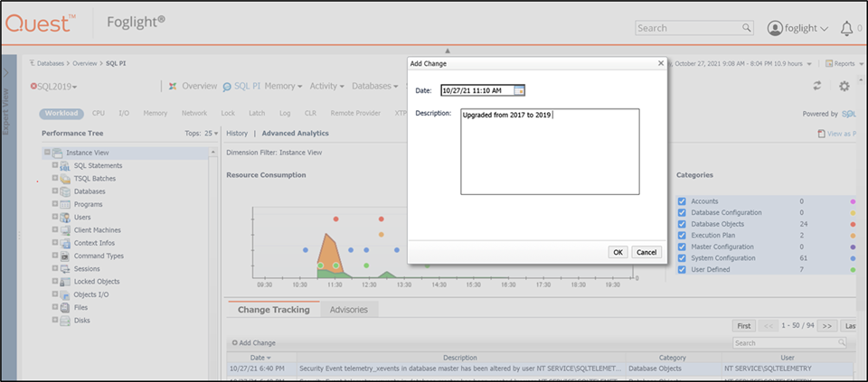Viewport: 868px width, 382px height.
Task: Uncheck the Execution Plan checkbox
Action: (682, 236)
